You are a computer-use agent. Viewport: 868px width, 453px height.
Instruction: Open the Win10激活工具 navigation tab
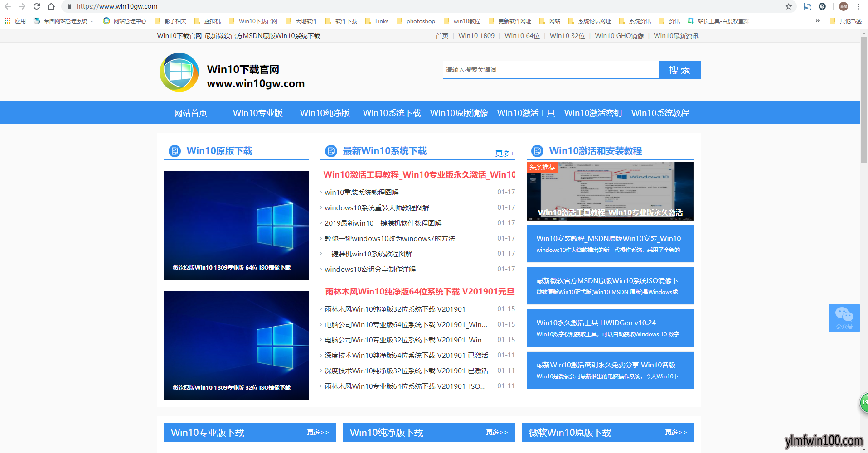click(526, 113)
